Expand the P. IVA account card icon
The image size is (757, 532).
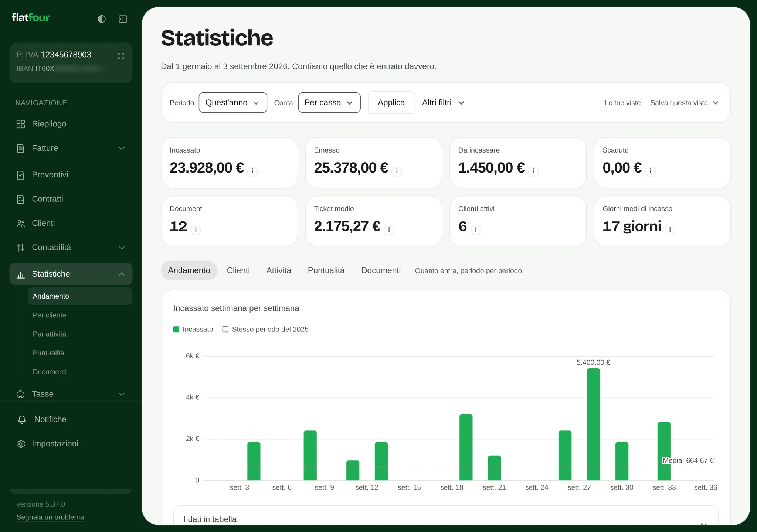click(121, 56)
